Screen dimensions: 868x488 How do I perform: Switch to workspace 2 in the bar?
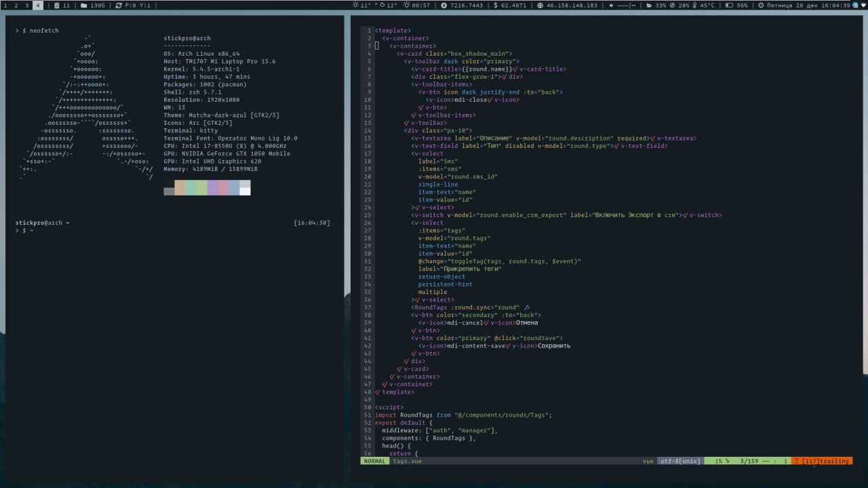tap(16, 5)
